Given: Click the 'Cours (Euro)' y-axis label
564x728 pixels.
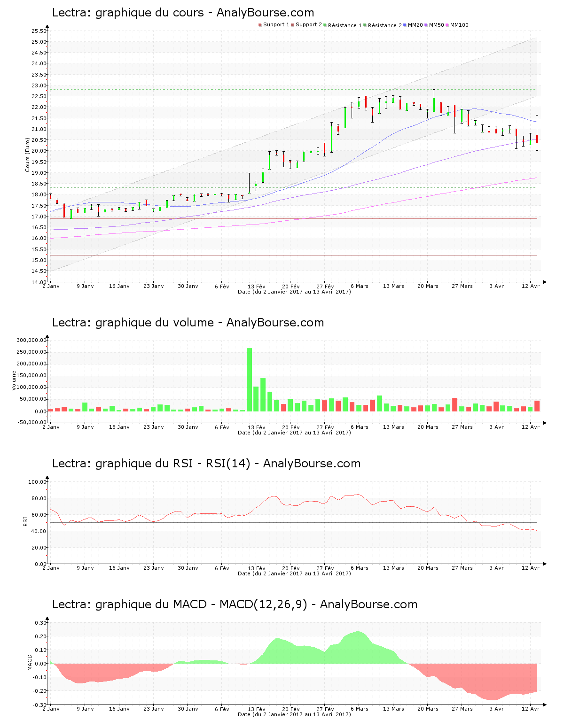Looking at the screenshot, I should (x=28, y=155).
